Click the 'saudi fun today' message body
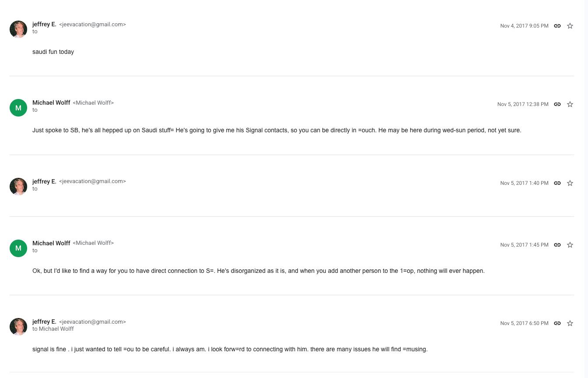Image resolution: width=588 pixels, height=378 pixels. (x=53, y=52)
